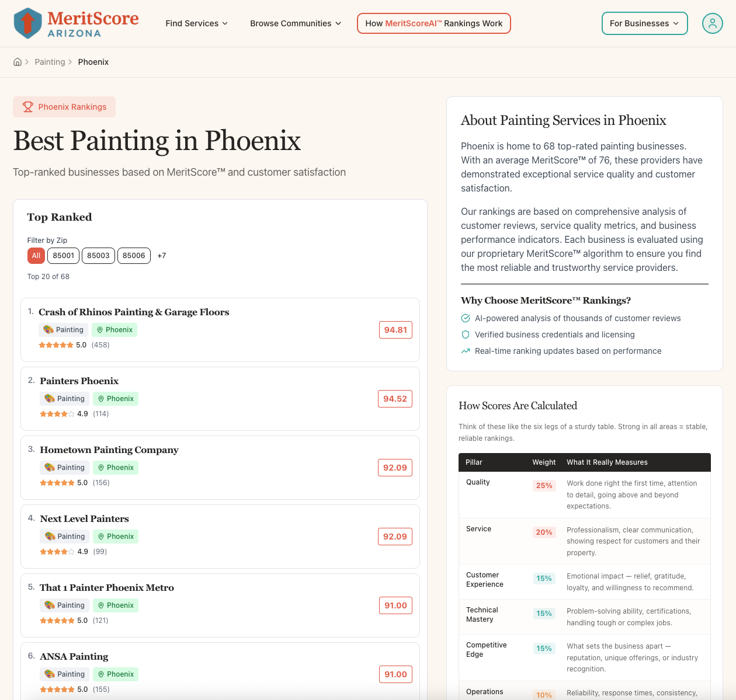Go to Painting in the breadcrumb
This screenshot has height=700, width=736.
[50, 62]
